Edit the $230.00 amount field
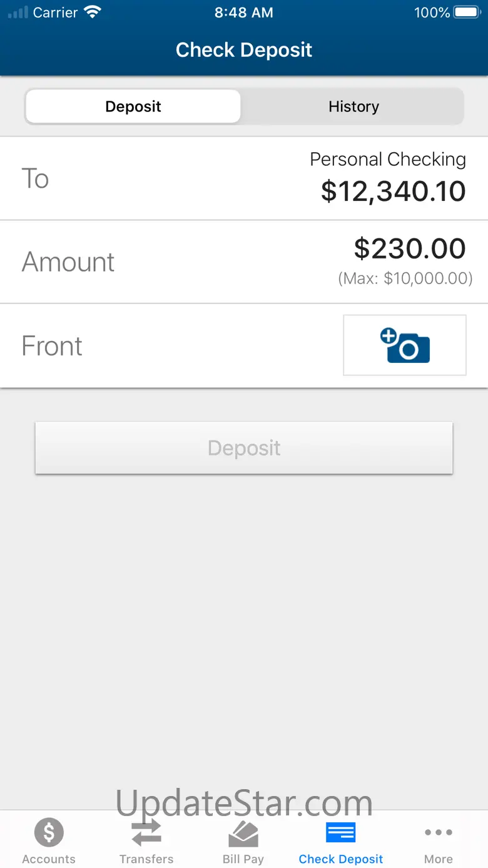Image resolution: width=488 pixels, height=868 pixels. click(410, 249)
